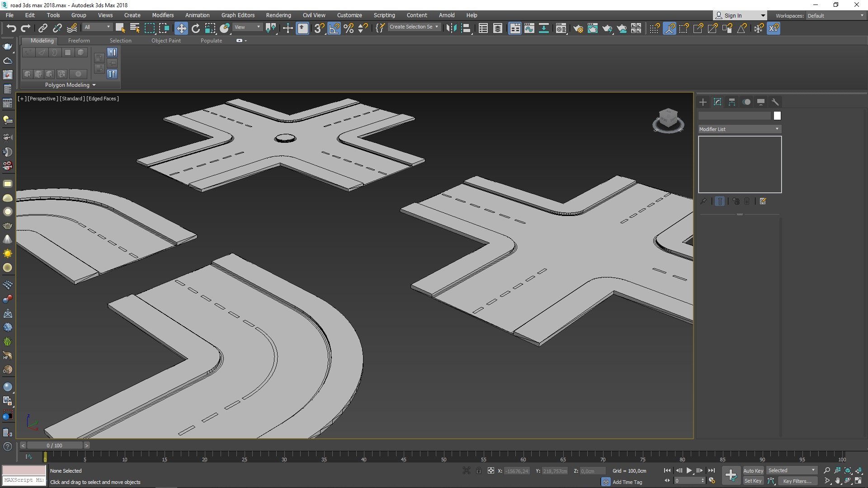This screenshot has height=488, width=868.
Task: Toggle Auto Key animation mode
Action: pyautogui.click(x=753, y=471)
